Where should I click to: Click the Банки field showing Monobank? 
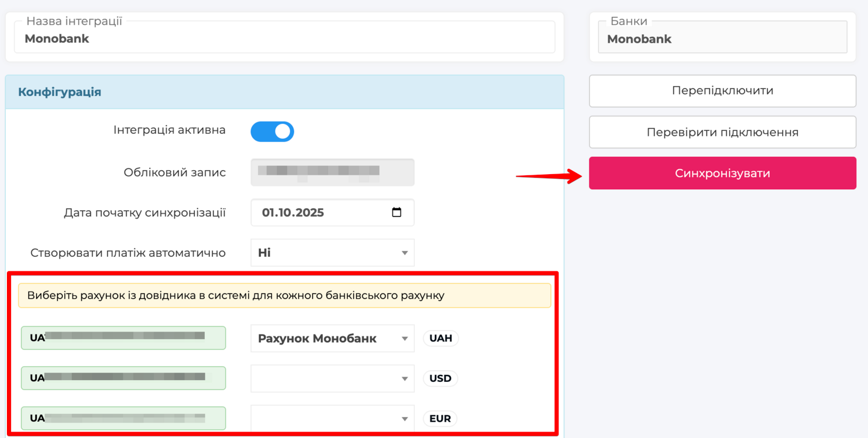coord(722,39)
